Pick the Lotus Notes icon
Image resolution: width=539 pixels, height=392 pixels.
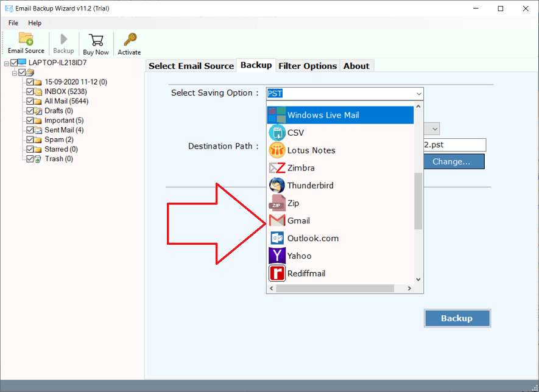click(x=277, y=150)
